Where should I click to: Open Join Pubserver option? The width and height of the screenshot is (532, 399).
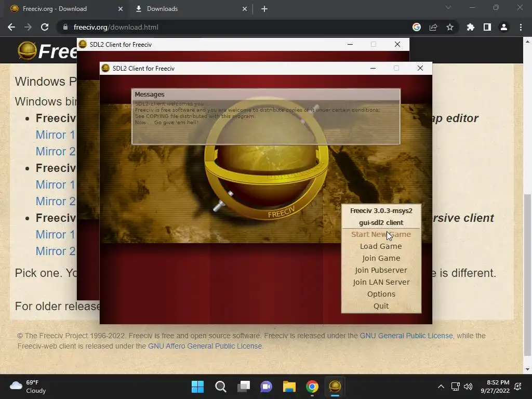point(381,270)
